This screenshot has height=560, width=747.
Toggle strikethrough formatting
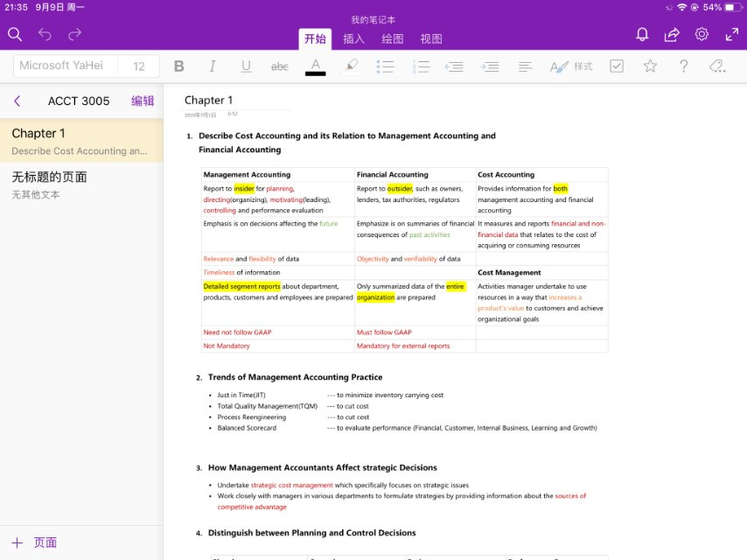click(280, 66)
